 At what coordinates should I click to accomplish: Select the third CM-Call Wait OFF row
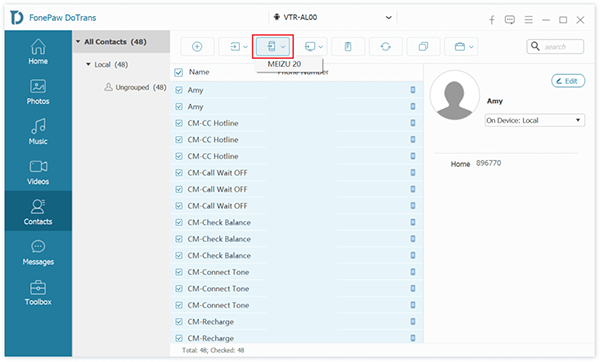(x=297, y=206)
